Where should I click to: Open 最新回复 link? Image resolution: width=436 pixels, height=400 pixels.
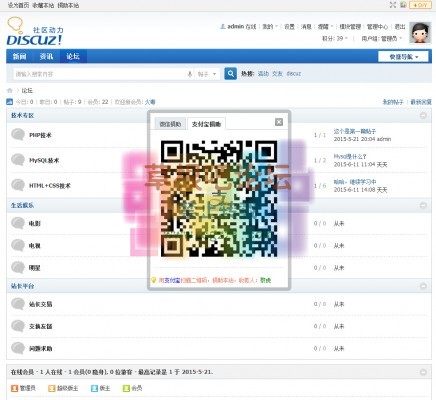421,102
